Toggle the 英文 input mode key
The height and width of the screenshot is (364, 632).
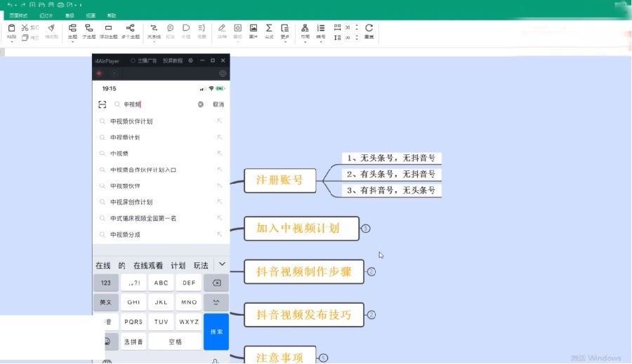pyautogui.click(x=106, y=302)
